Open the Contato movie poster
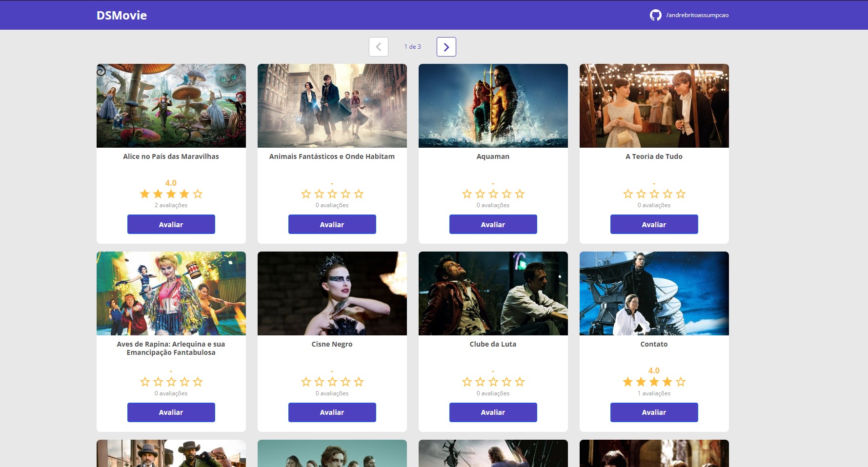The image size is (868, 467). tap(654, 293)
